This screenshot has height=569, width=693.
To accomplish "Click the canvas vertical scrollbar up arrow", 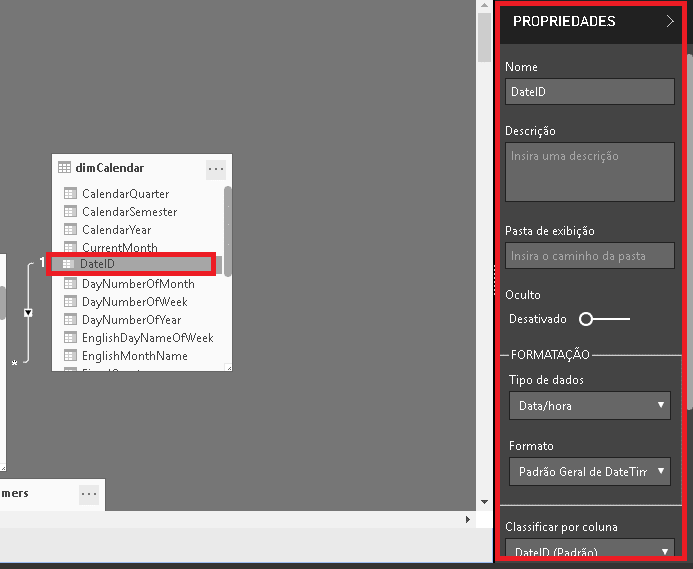I will pyautogui.click(x=484, y=5).
